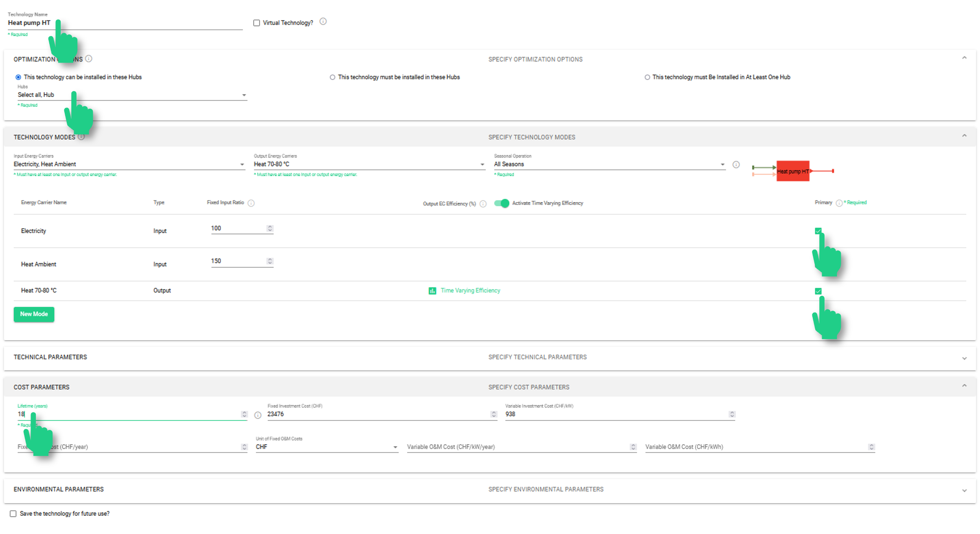Click info icon beside Primary column
Image resolution: width=980 pixels, height=534 pixels.
pos(839,203)
